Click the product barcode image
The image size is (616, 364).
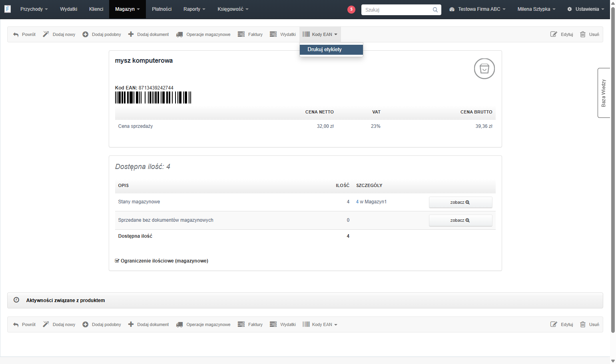[153, 97]
